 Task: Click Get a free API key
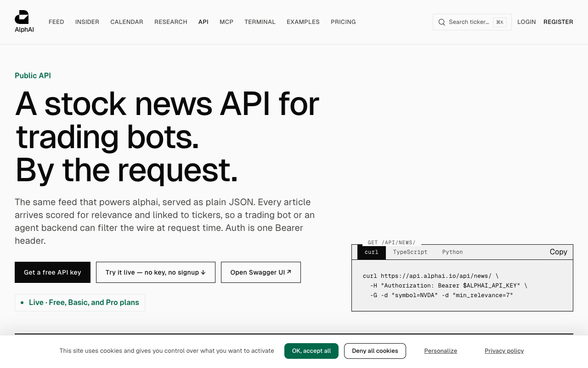pyautogui.click(x=52, y=272)
